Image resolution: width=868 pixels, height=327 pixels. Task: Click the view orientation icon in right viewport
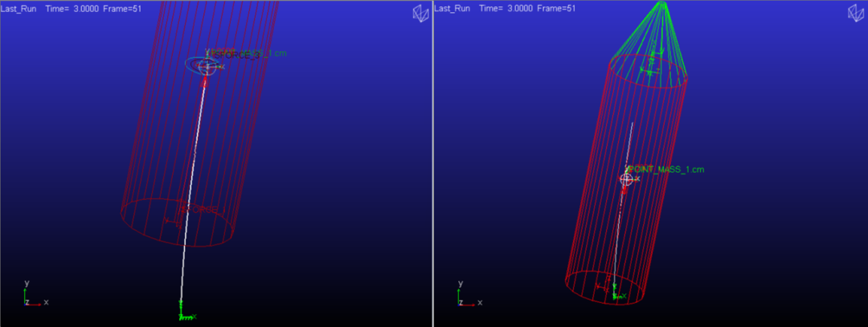point(857,14)
